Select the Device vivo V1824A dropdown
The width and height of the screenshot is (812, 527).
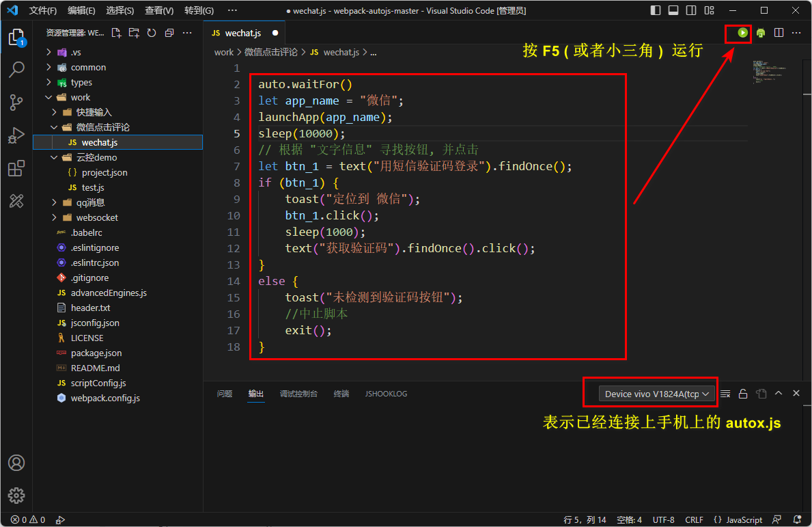tap(657, 394)
